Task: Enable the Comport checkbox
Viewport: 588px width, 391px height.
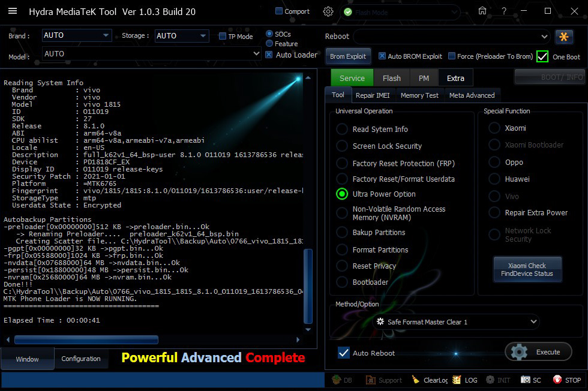Action: click(279, 11)
